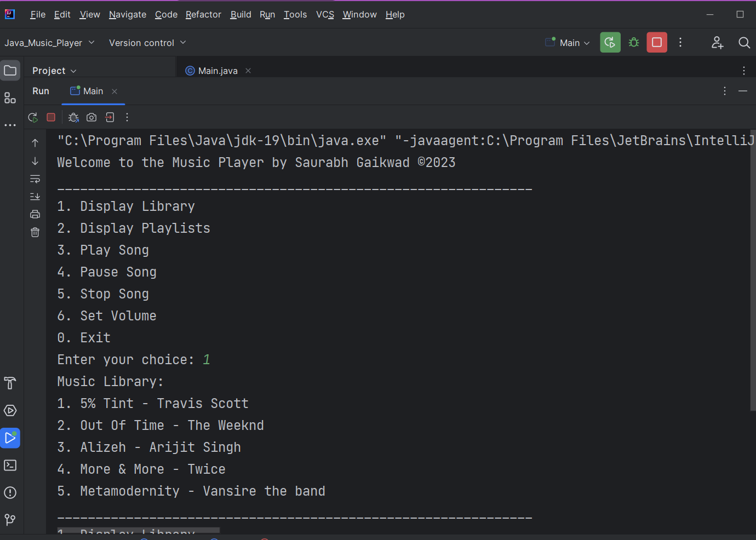Open the Version control dropdown

pos(147,43)
